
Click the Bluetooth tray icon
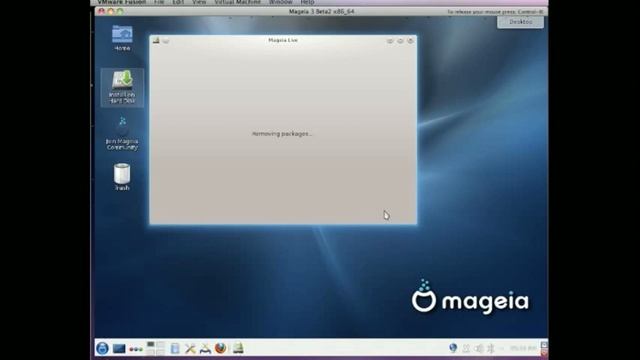point(491,348)
